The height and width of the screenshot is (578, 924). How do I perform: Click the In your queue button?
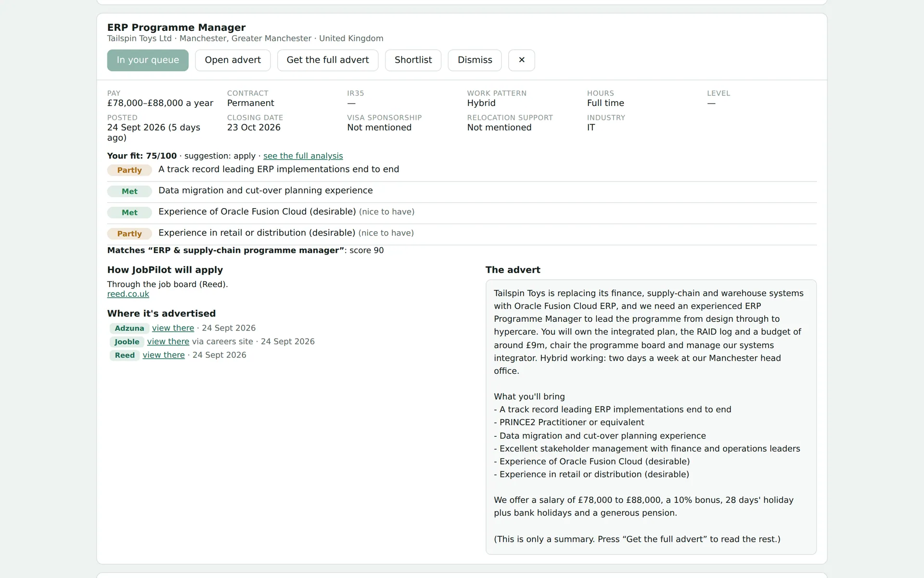tap(148, 60)
